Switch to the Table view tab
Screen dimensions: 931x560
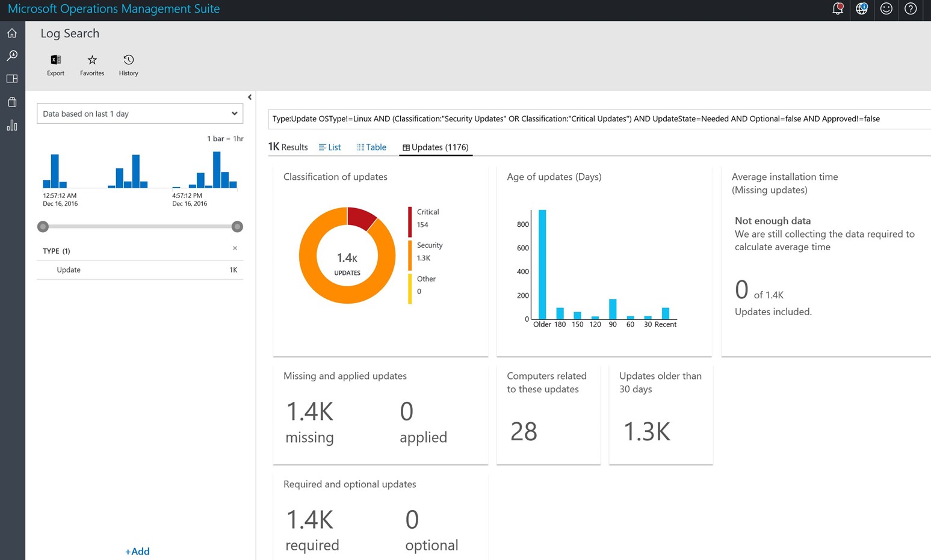pos(371,147)
